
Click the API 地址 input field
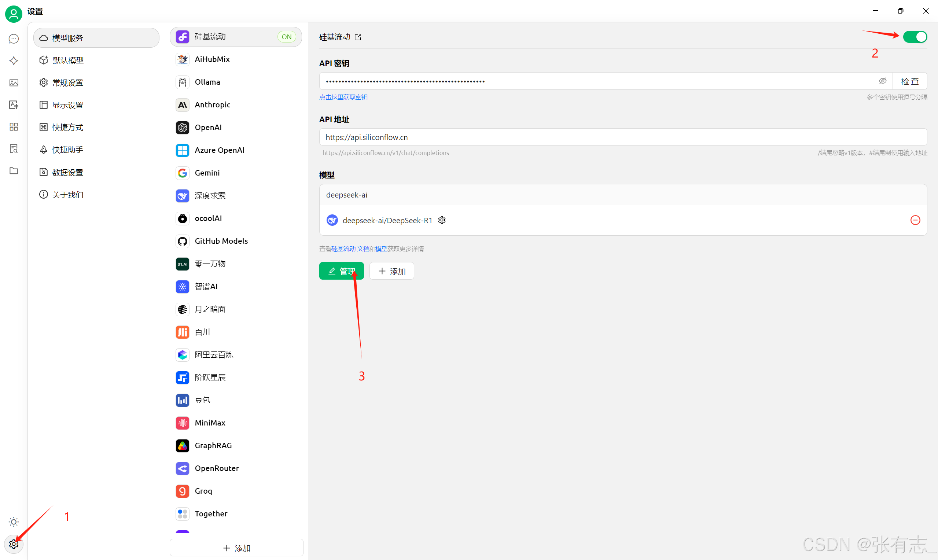[622, 137]
